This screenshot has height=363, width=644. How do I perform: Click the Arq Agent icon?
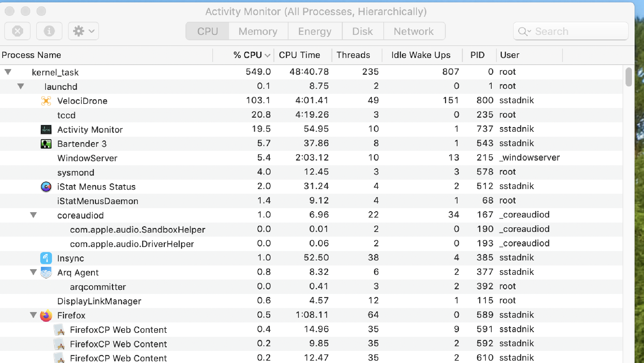(x=46, y=272)
